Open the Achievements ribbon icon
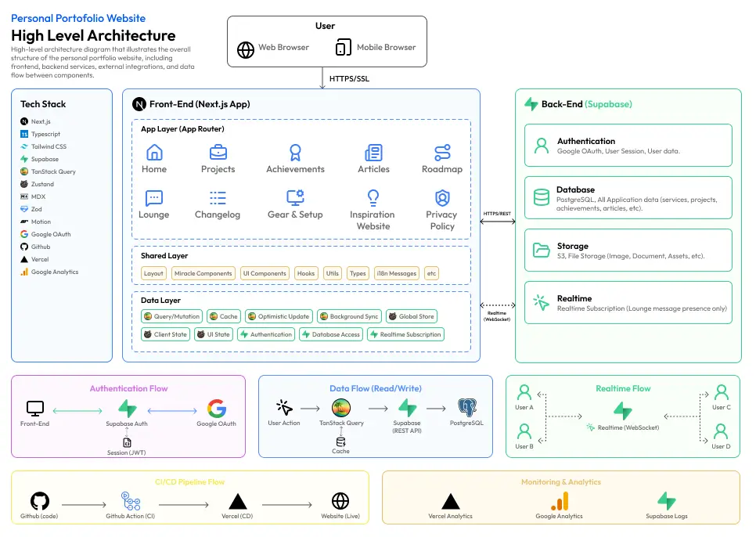The height and width of the screenshot is (537, 756). pos(295,153)
